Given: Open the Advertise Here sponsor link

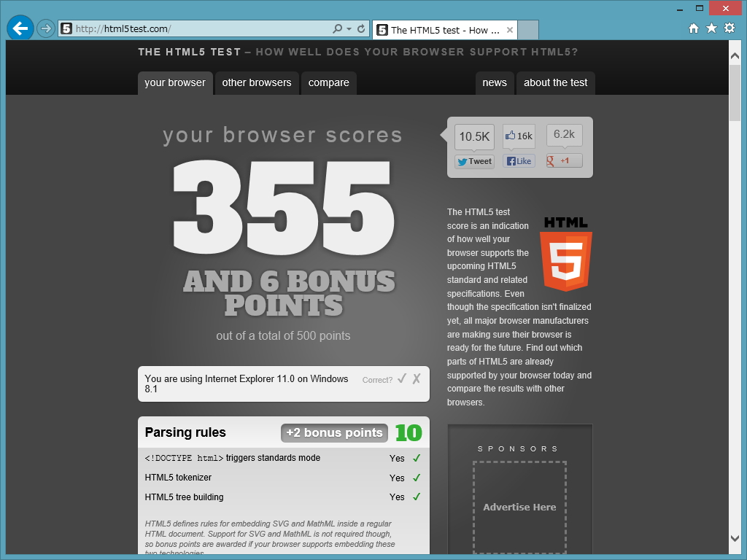Looking at the screenshot, I should (519, 507).
